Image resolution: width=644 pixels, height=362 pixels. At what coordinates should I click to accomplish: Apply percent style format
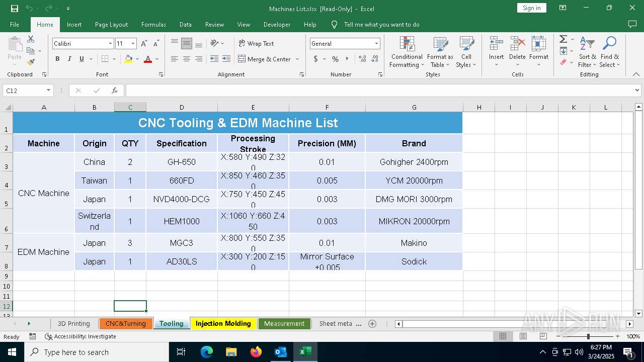[x=335, y=59]
